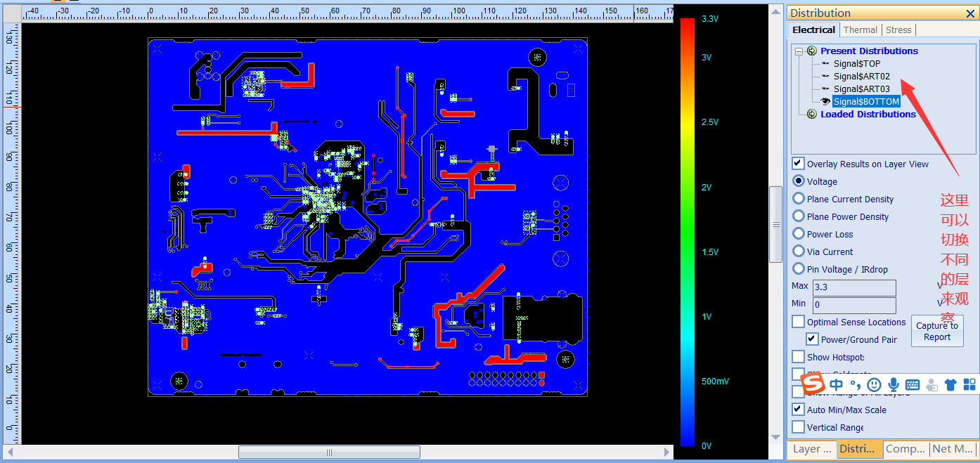Enable the Vertical Range checkbox
This screenshot has height=463, width=980.
click(799, 427)
